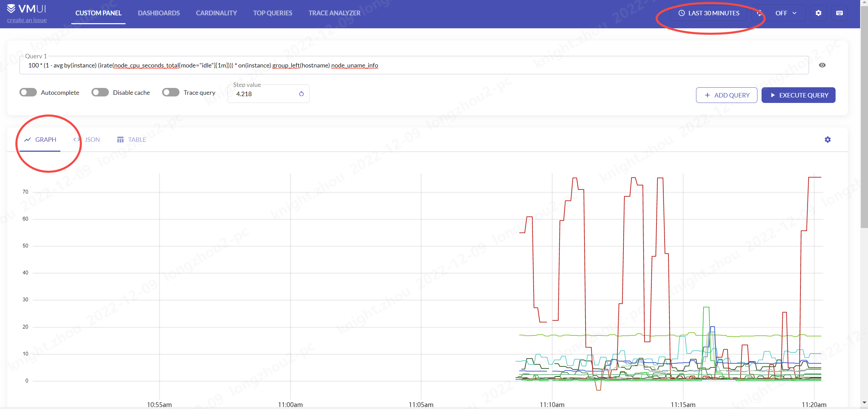Switch to the JSON view tab
Image resolution: width=868 pixels, height=409 pixels.
[86, 139]
